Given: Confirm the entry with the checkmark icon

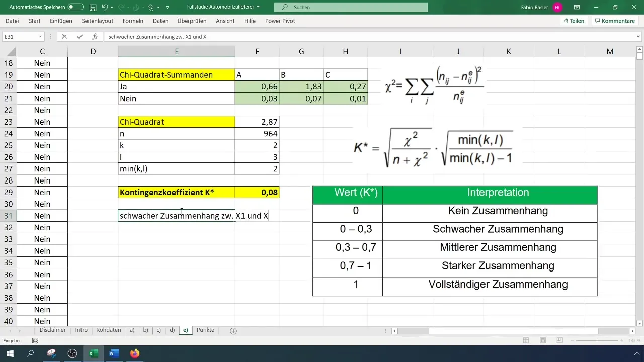Looking at the screenshot, I should point(79,37).
